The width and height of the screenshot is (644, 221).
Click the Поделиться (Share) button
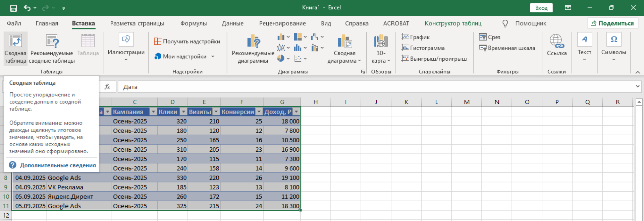coord(612,23)
